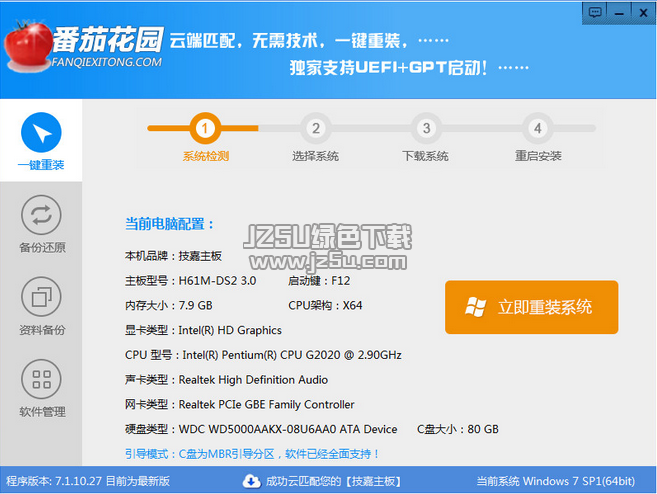Screen dimensions: 657x494
Task: Click the FANQIEXITONG.COM link text
Action: coord(107,62)
